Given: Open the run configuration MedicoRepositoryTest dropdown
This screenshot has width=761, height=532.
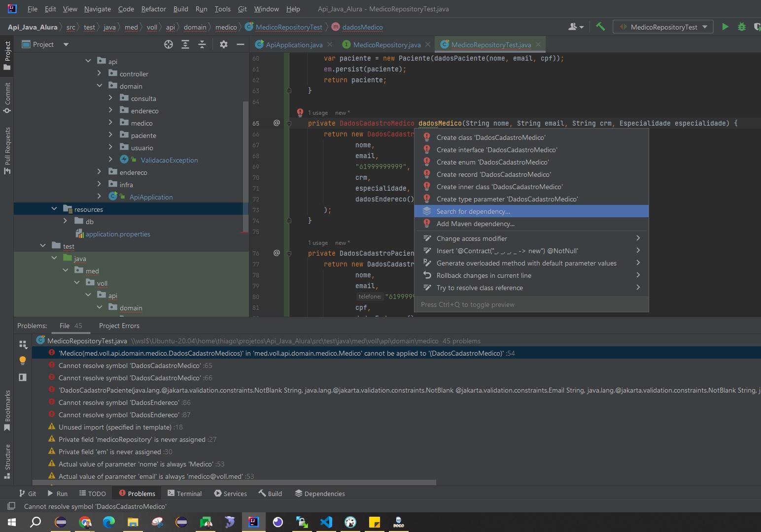Looking at the screenshot, I should coord(663,27).
